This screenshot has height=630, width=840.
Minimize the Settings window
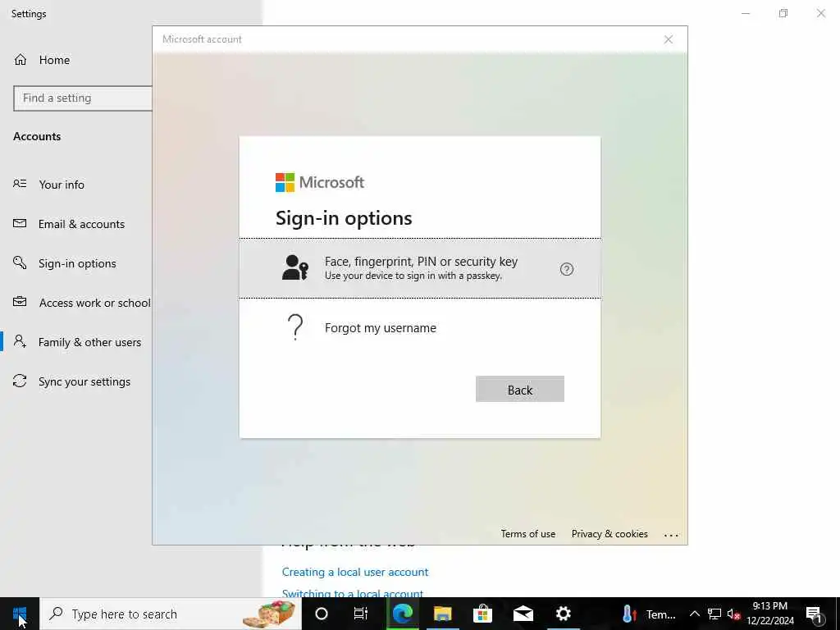coord(746,13)
